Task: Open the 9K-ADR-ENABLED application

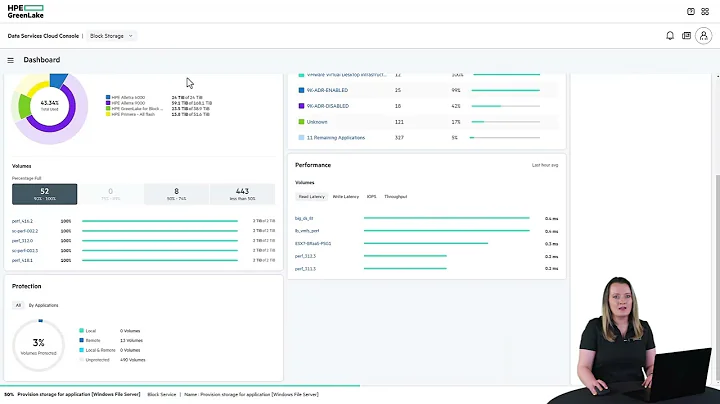Action: coord(327,90)
